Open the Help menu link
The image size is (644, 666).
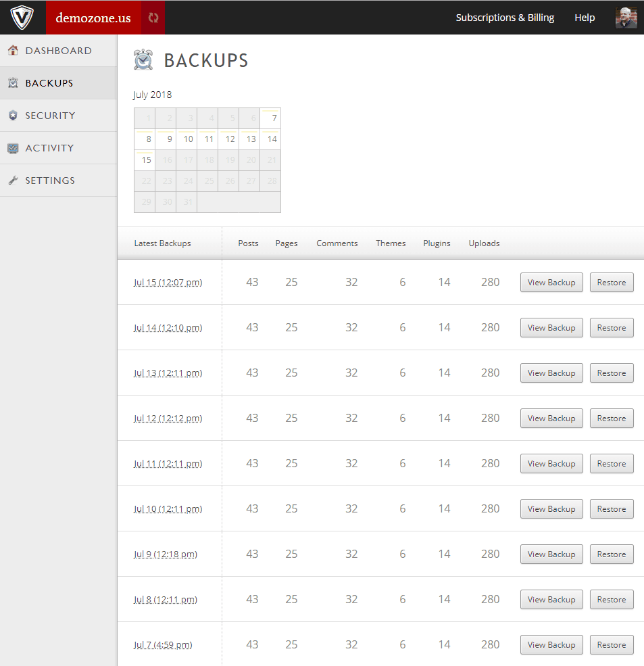pyautogui.click(x=585, y=18)
